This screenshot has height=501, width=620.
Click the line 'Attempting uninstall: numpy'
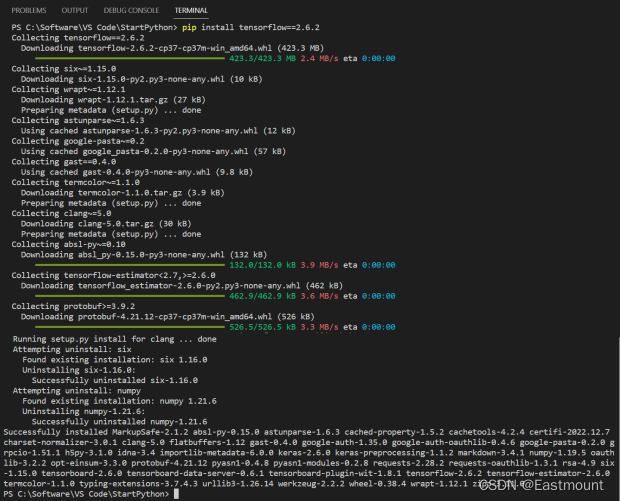pyautogui.click(x=77, y=391)
